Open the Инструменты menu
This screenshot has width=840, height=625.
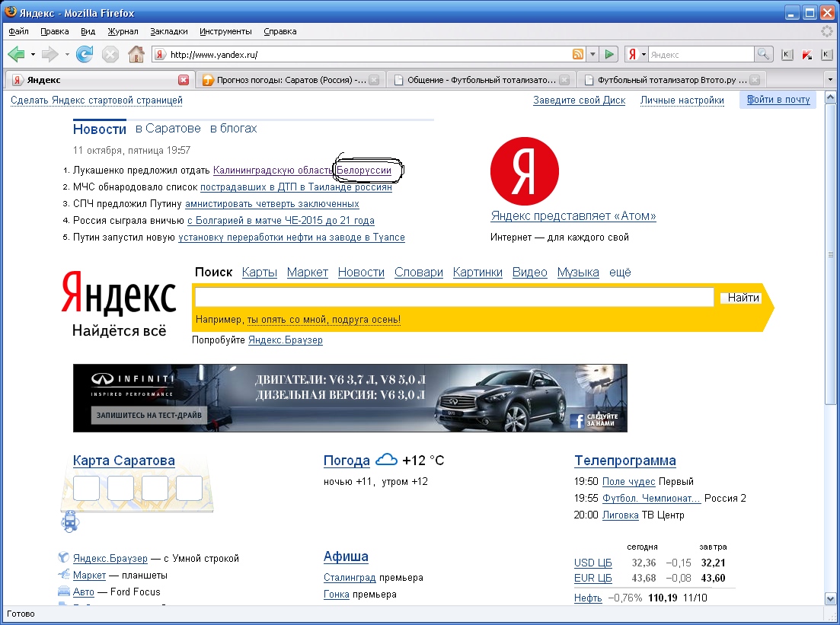[x=225, y=31]
